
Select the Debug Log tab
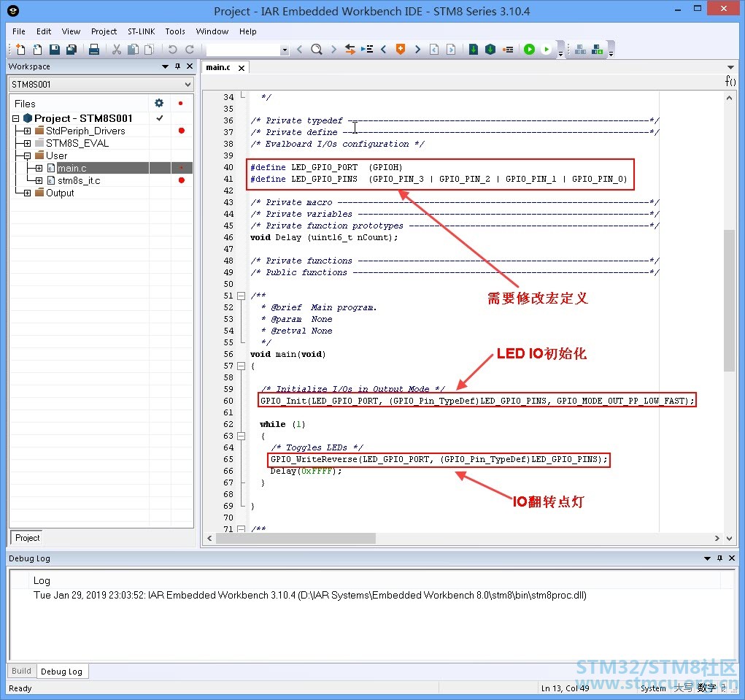pyautogui.click(x=62, y=671)
